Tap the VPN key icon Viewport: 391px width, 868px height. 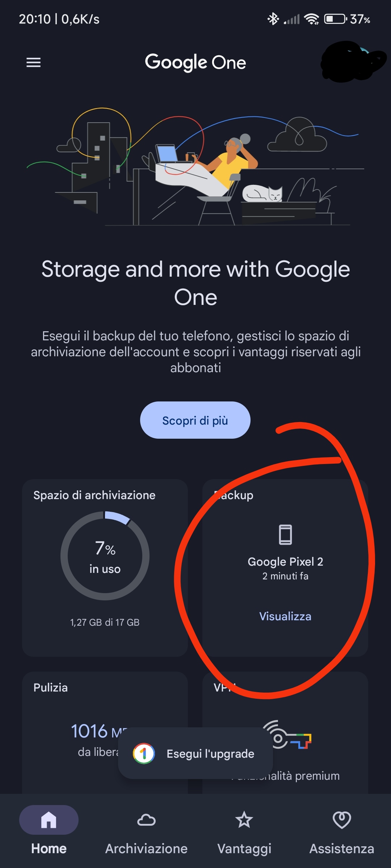(287, 736)
